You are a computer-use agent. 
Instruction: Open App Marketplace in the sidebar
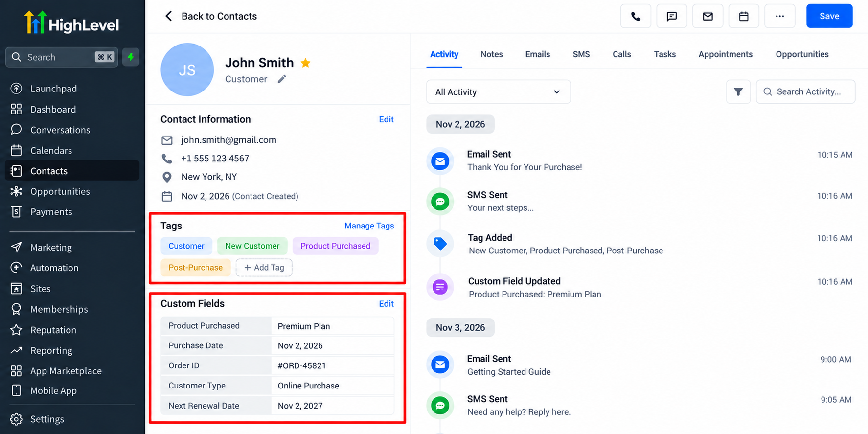(x=66, y=371)
